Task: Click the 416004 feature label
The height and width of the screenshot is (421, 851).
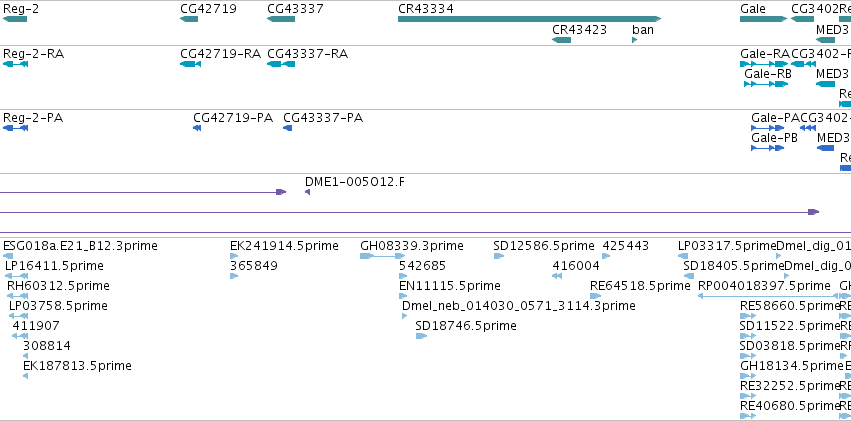Action: click(x=576, y=266)
